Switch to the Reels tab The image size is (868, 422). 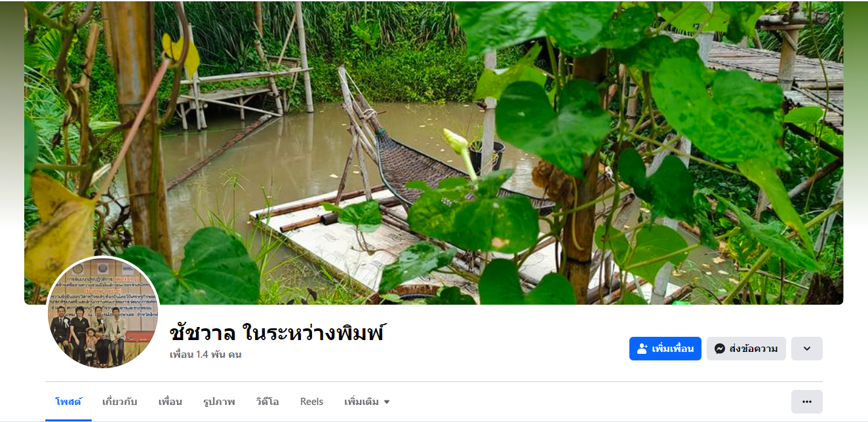[x=311, y=402]
